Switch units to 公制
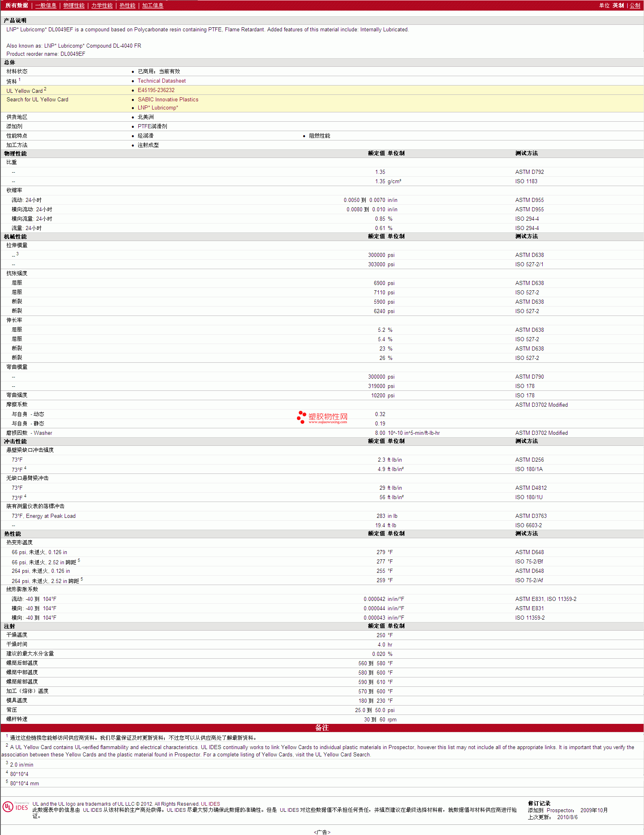This screenshot has width=644, height=835. [635, 5]
